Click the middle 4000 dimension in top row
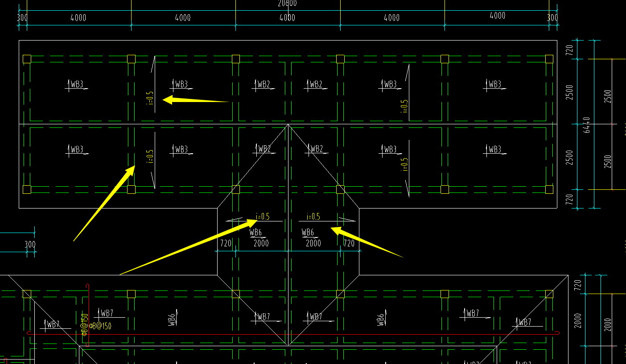This screenshot has width=626, height=364. (x=287, y=18)
